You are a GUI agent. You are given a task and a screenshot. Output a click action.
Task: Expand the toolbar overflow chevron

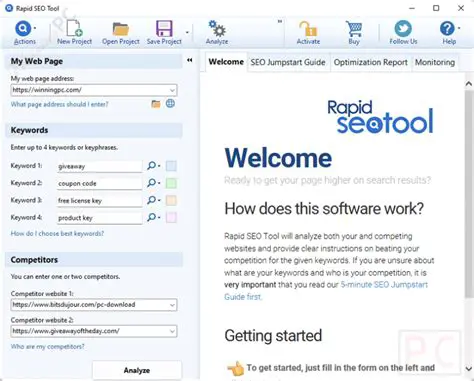click(x=280, y=21)
